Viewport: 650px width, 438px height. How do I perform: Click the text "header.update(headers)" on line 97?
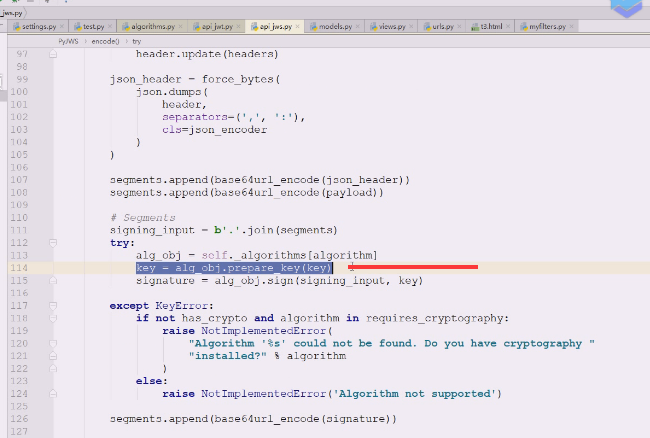point(207,54)
